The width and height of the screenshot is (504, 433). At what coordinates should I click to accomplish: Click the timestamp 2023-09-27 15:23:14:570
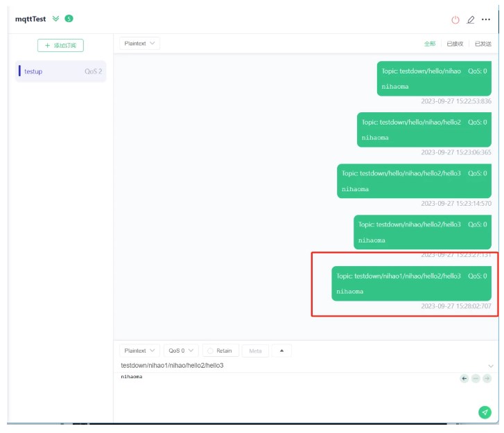[456, 203]
